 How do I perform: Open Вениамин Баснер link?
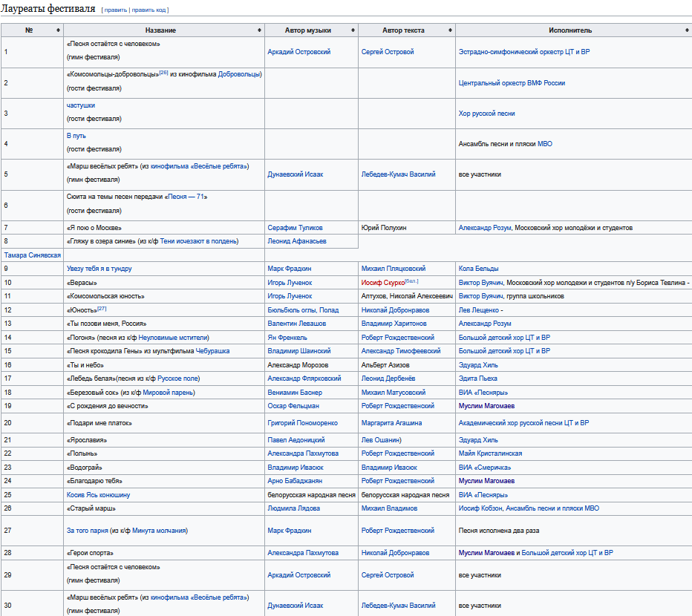pyautogui.click(x=294, y=393)
